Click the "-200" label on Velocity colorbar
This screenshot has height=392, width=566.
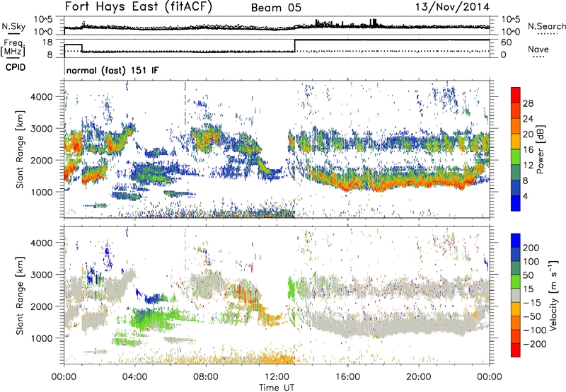pos(535,344)
